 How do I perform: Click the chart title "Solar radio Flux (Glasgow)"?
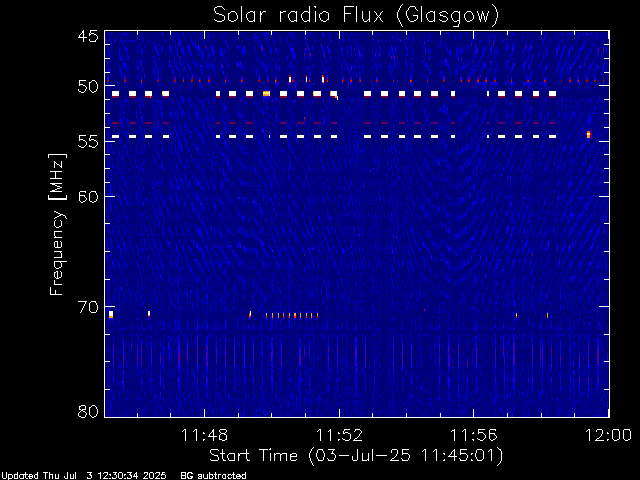coord(356,16)
